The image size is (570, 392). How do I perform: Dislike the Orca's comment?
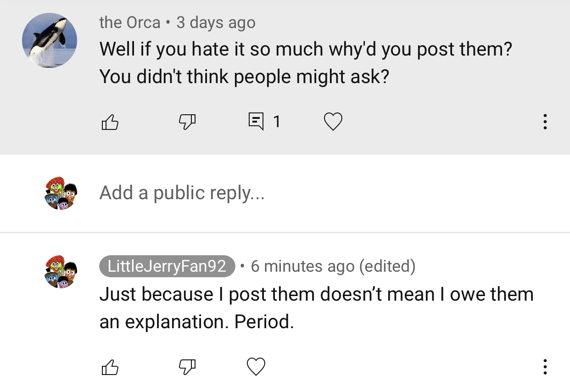pos(187,122)
